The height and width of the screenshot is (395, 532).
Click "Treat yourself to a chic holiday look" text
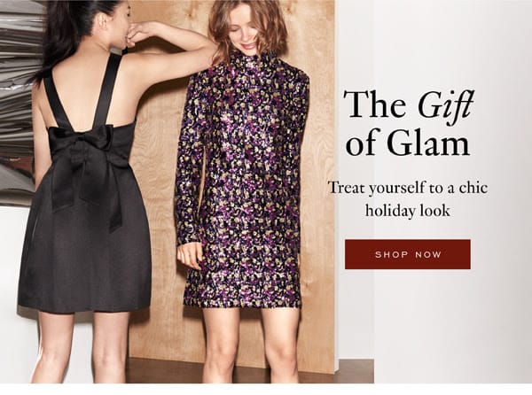tap(408, 198)
